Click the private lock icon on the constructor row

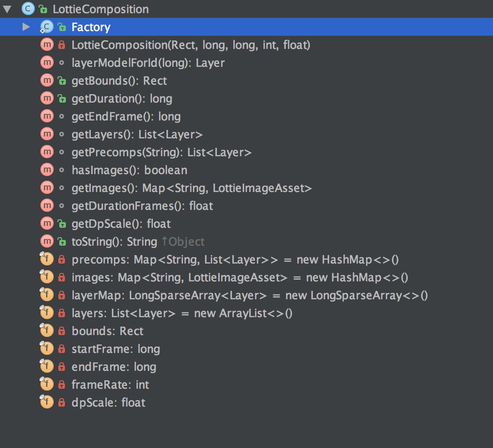62,45
